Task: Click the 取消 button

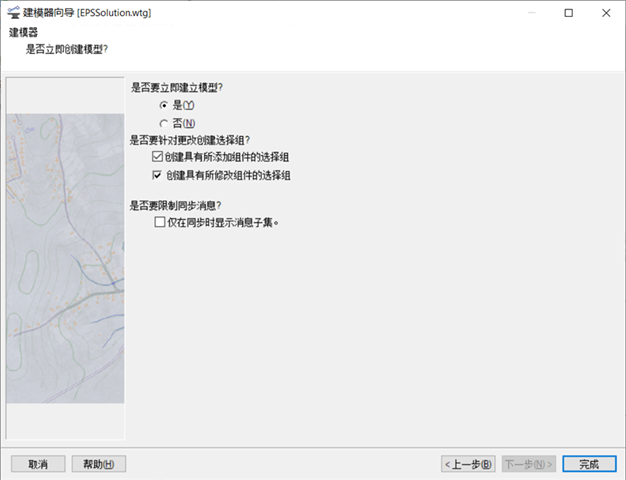Action: (38, 464)
